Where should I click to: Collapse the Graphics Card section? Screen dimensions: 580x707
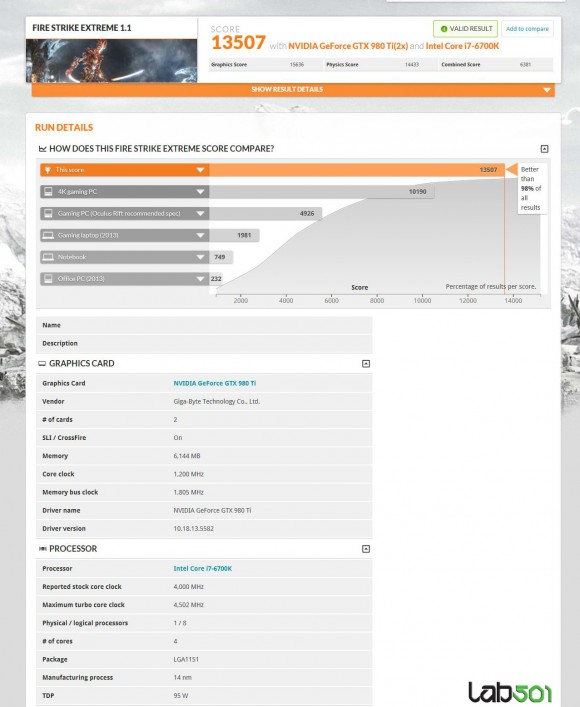pyautogui.click(x=366, y=363)
